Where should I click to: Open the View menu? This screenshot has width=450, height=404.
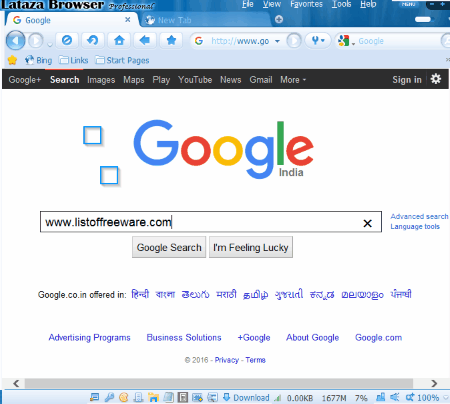[x=272, y=4]
